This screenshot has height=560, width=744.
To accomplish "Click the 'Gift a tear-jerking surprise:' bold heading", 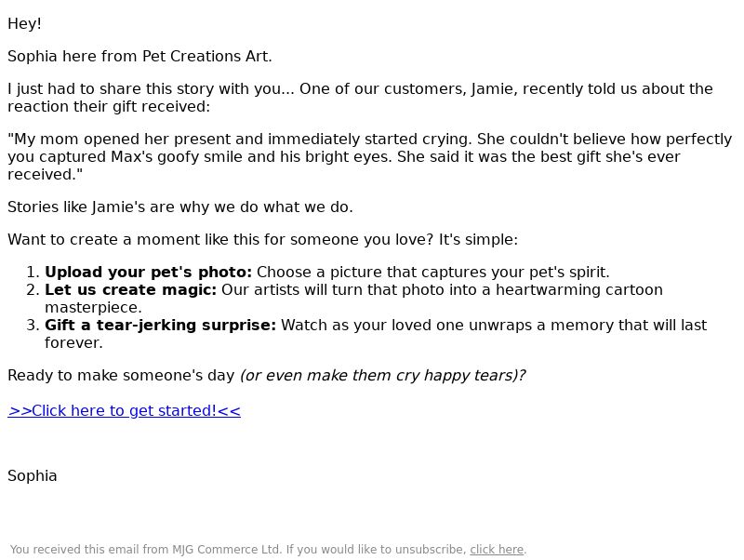I will [160, 325].
